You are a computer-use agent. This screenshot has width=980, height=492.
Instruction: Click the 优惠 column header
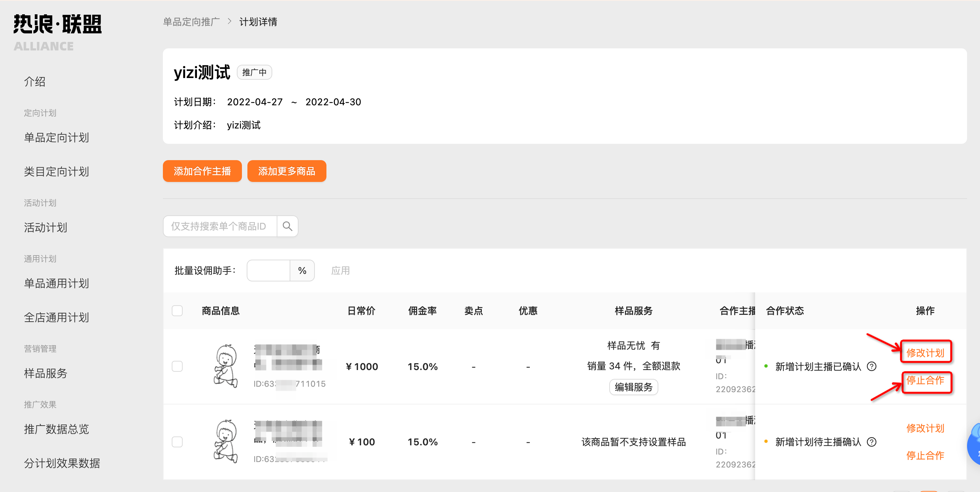pyautogui.click(x=528, y=310)
